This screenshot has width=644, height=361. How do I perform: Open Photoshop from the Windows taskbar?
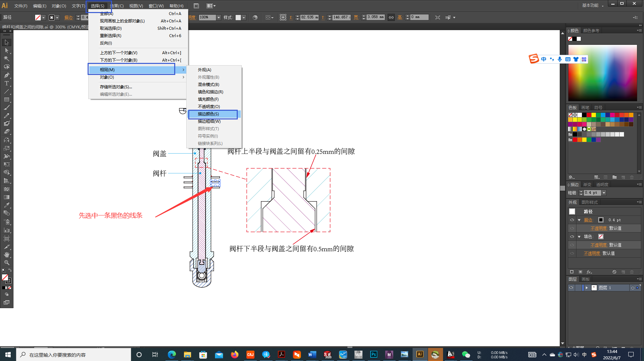coord(373,354)
